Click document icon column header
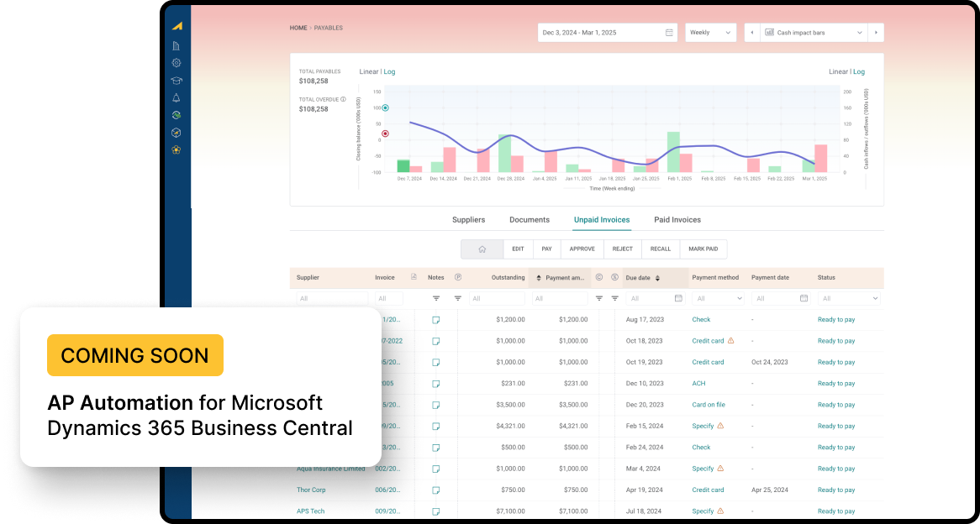 [x=414, y=277]
